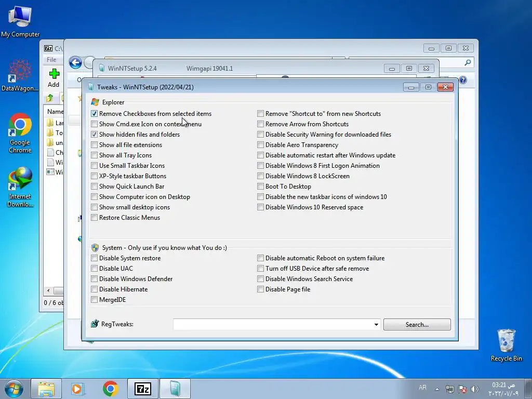The image size is (532, 399).
Task: Enable Disable UAC checkbox
Action: 95,269
